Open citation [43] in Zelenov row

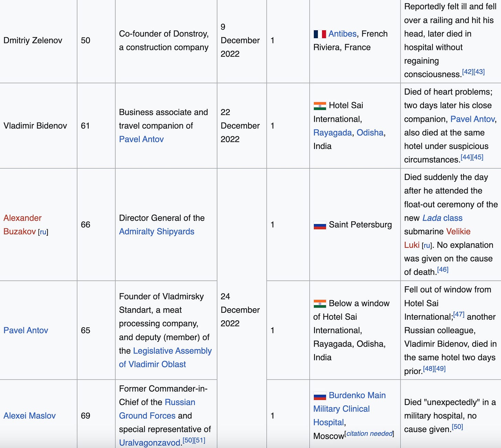(479, 72)
